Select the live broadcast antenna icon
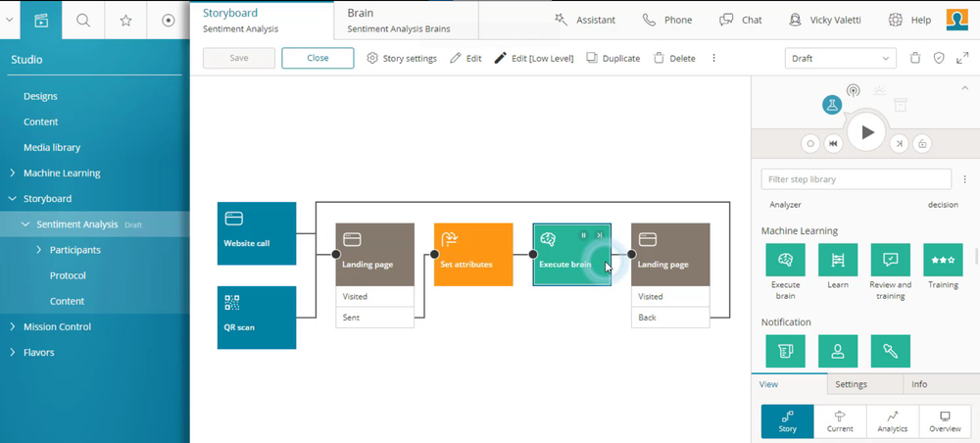980x443 pixels. tap(854, 91)
